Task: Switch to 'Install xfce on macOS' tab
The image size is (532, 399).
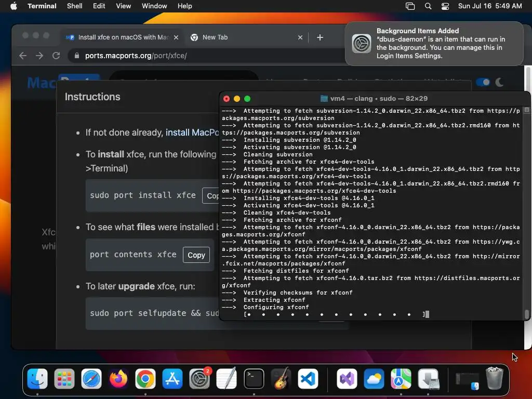Action: 122,37
